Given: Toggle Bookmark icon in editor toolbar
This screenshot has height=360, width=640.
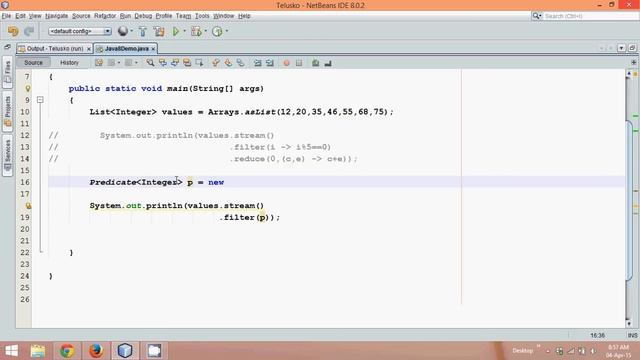Looking at the screenshot, I should 240,63.
